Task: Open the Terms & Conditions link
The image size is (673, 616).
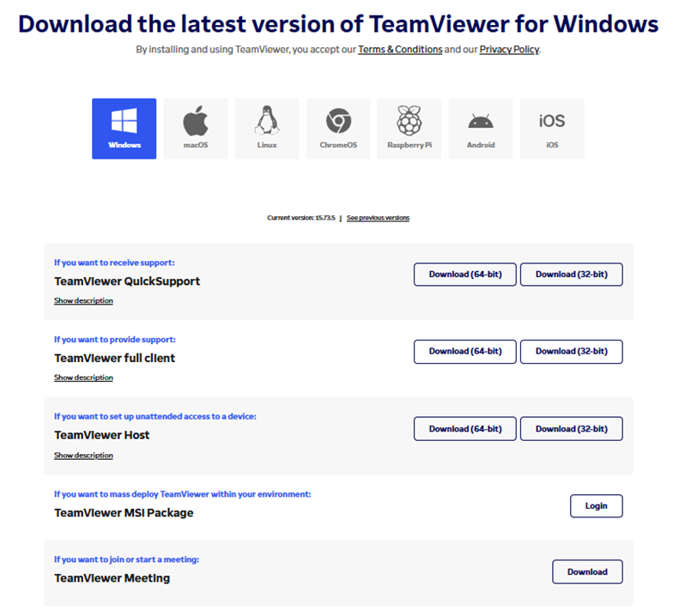Action: (x=400, y=50)
